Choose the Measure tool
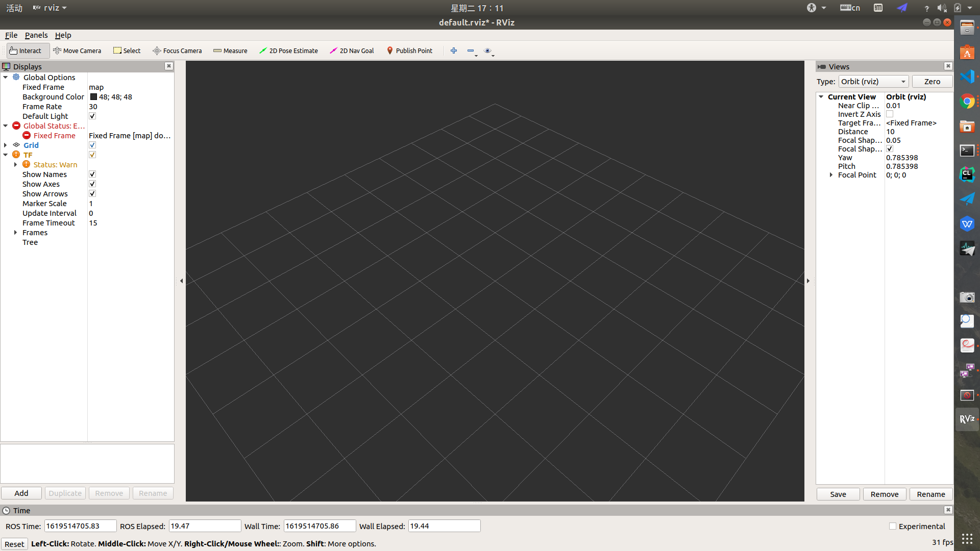The width and height of the screenshot is (980, 551). (x=230, y=51)
